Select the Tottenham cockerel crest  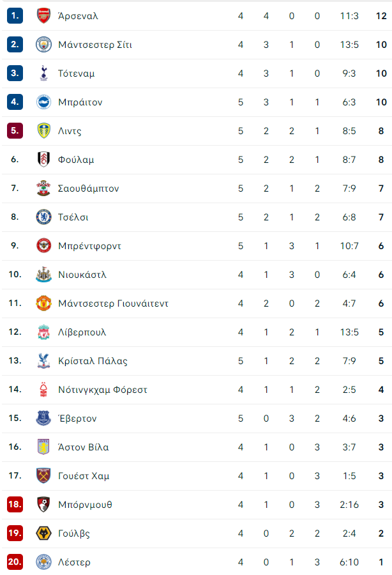pyautogui.click(x=43, y=73)
